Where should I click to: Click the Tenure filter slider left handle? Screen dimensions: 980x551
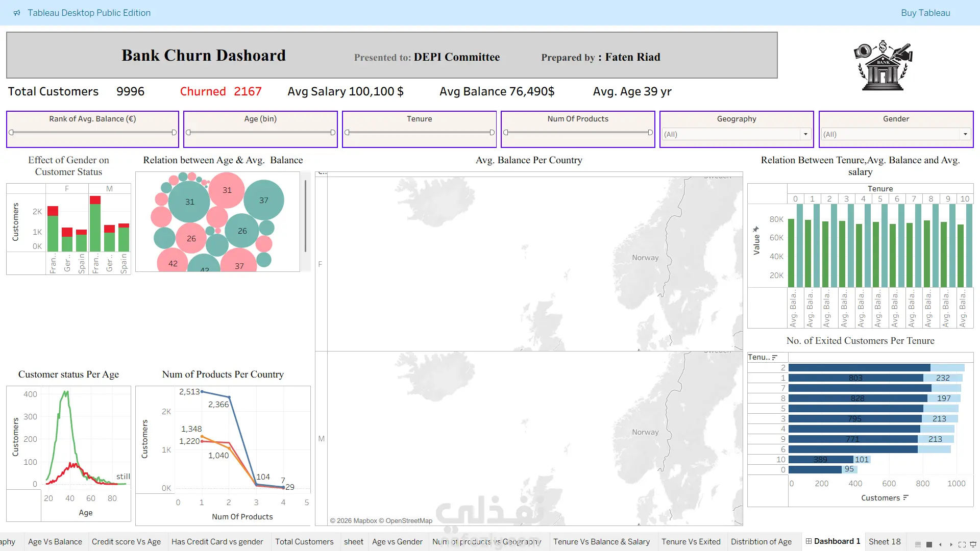347,133
